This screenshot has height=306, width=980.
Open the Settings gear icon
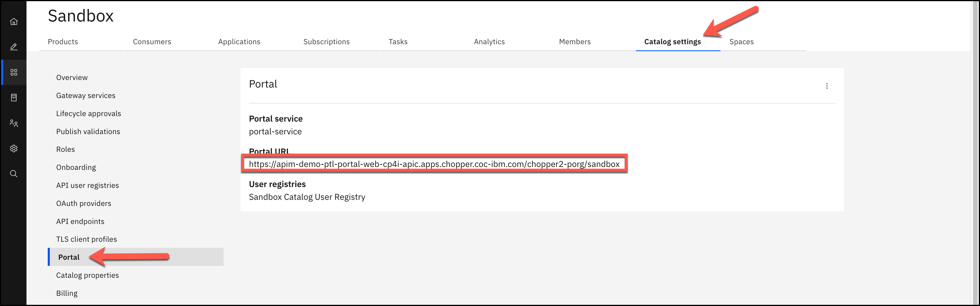pyautogui.click(x=14, y=149)
